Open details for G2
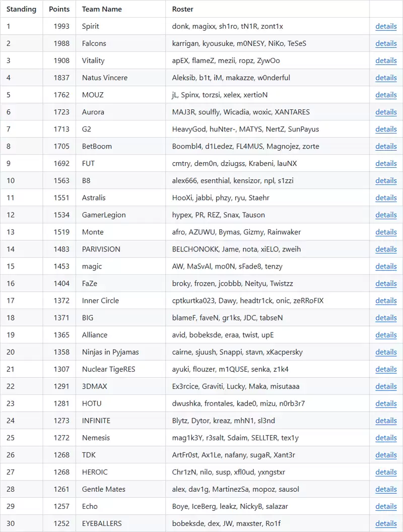This screenshot has height=532, width=403. [x=386, y=129]
